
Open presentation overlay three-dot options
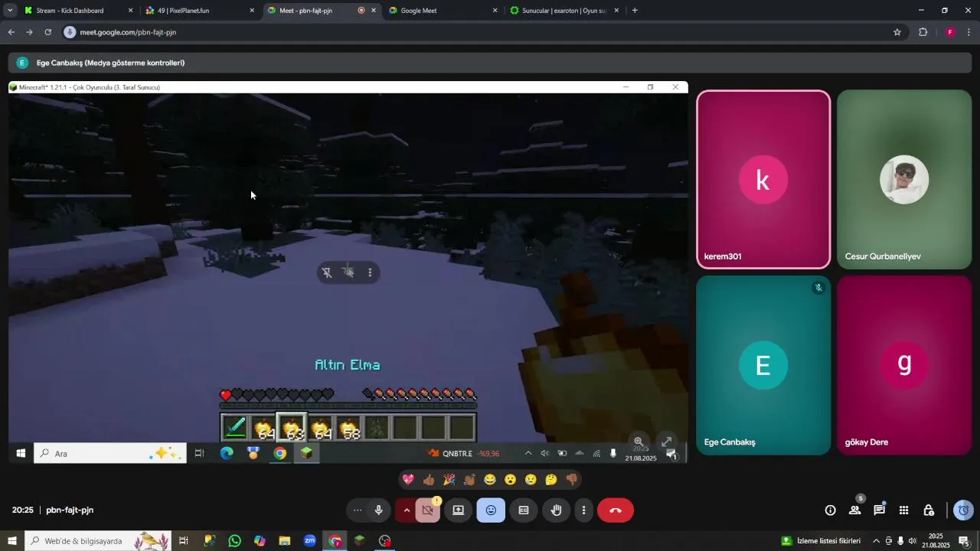[370, 272]
